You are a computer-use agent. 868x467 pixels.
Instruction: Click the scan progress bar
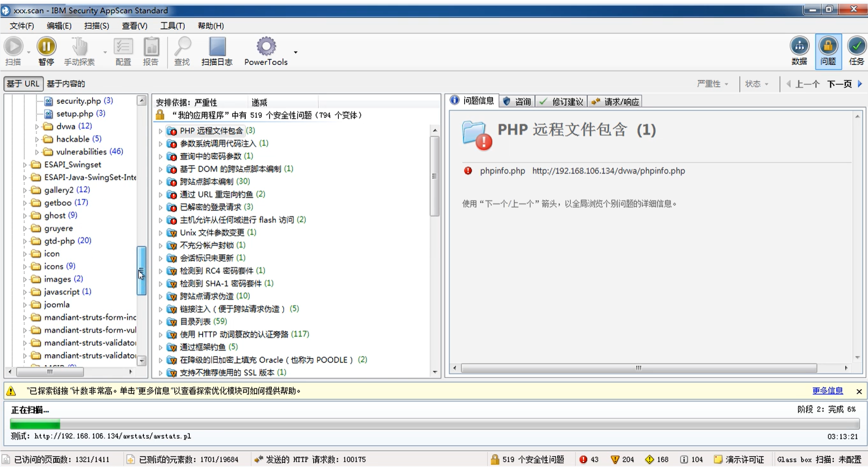click(435, 423)
